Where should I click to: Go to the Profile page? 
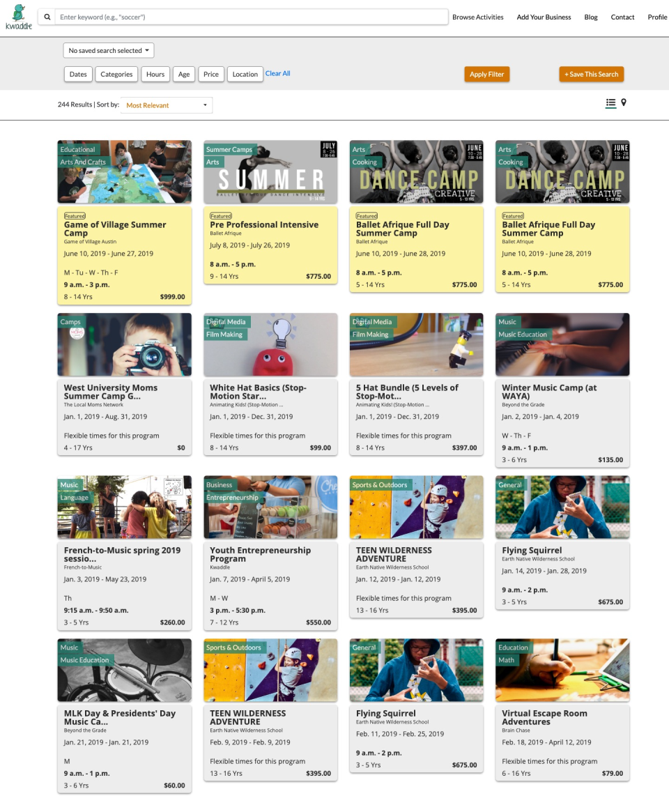tap(656, 17)
